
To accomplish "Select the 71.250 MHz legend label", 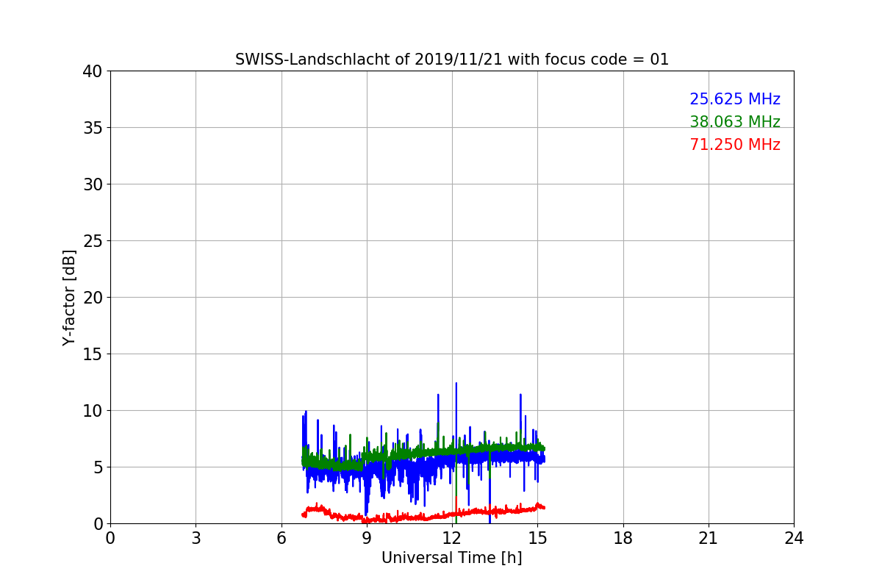I will [x=735, y=145].
